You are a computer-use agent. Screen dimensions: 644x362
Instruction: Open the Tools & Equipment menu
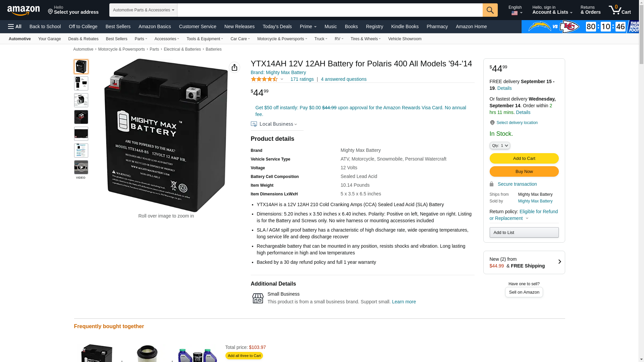coord(205,39)
